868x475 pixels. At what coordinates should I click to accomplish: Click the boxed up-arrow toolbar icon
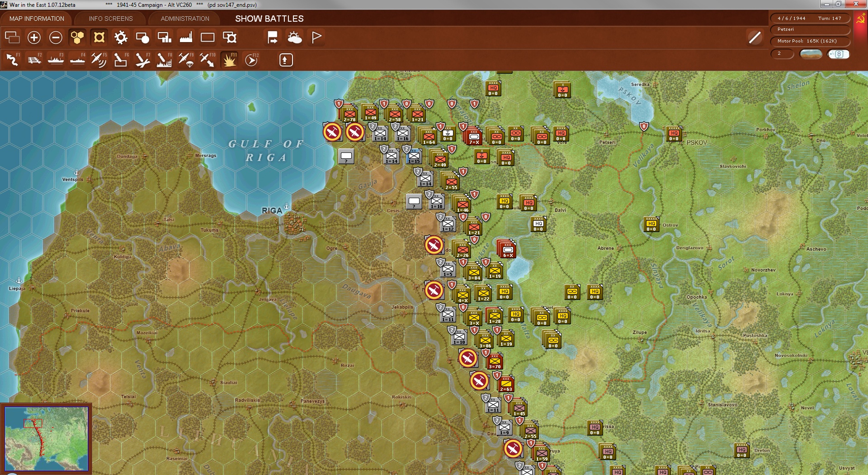[x=286, y=60]
